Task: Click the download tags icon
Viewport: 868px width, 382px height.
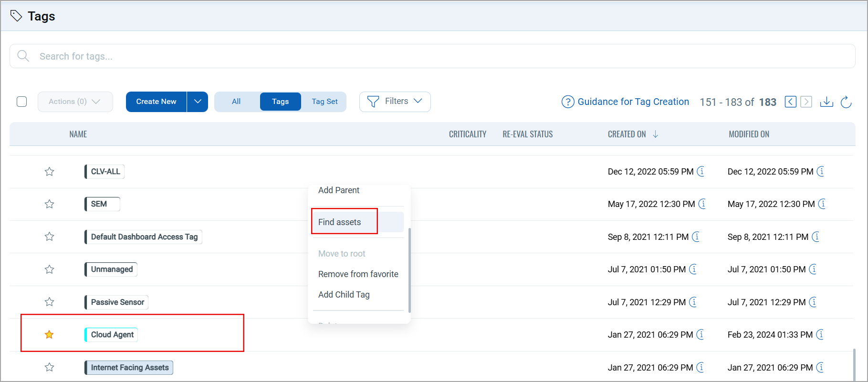Action: coord(826,102)
